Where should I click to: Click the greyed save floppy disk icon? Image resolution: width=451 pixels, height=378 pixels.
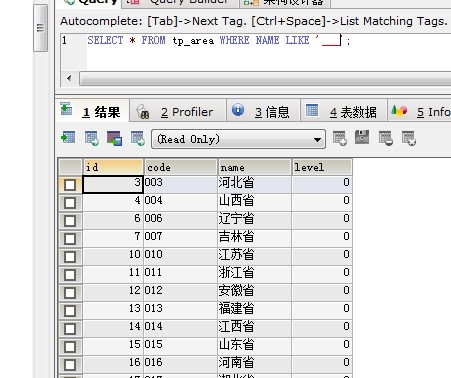click(x=362, y=137)
